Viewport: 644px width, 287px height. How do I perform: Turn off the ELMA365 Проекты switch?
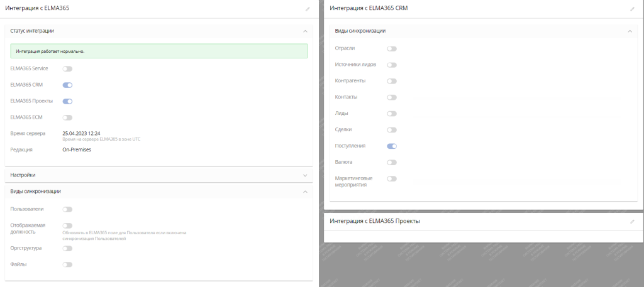[x=67, y=101]
